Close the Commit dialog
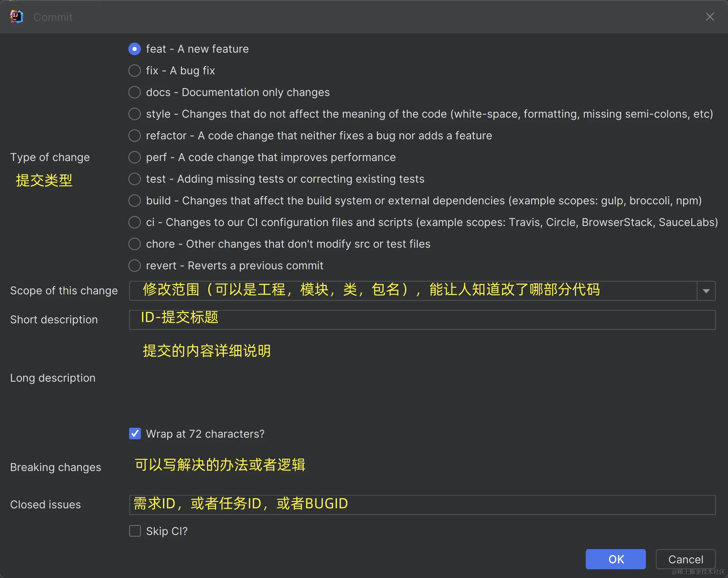 point(710,17)
